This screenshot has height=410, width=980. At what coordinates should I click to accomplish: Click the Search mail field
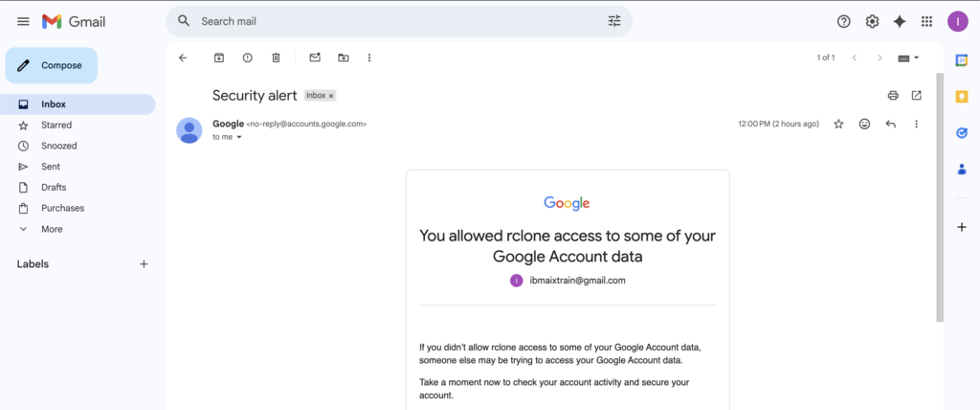pyautogui.click(x=383, y=21)
